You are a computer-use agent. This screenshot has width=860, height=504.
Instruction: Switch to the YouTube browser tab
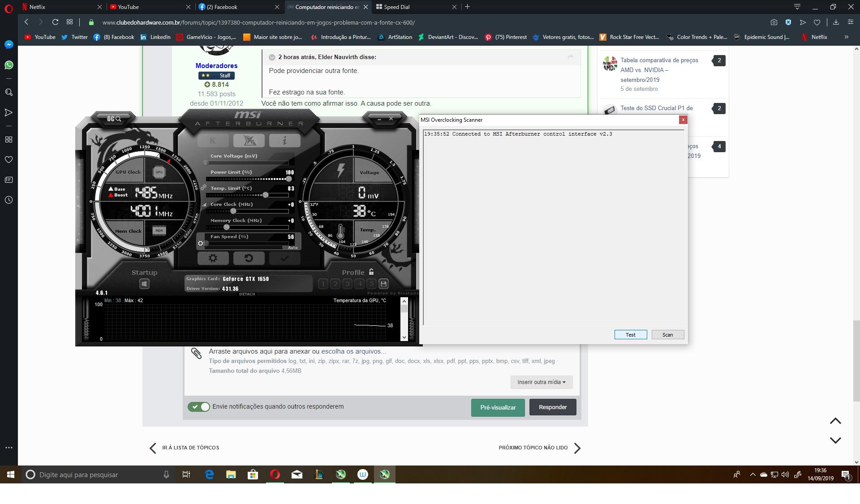[x=150, y=7]
